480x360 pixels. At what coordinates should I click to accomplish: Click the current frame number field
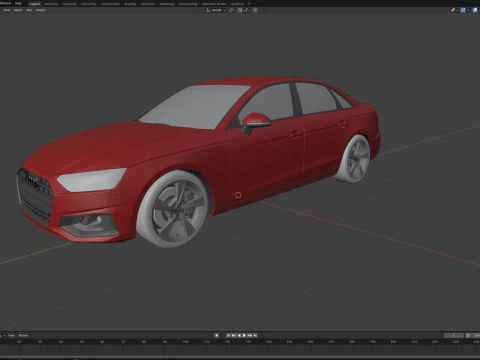[454, 335]
